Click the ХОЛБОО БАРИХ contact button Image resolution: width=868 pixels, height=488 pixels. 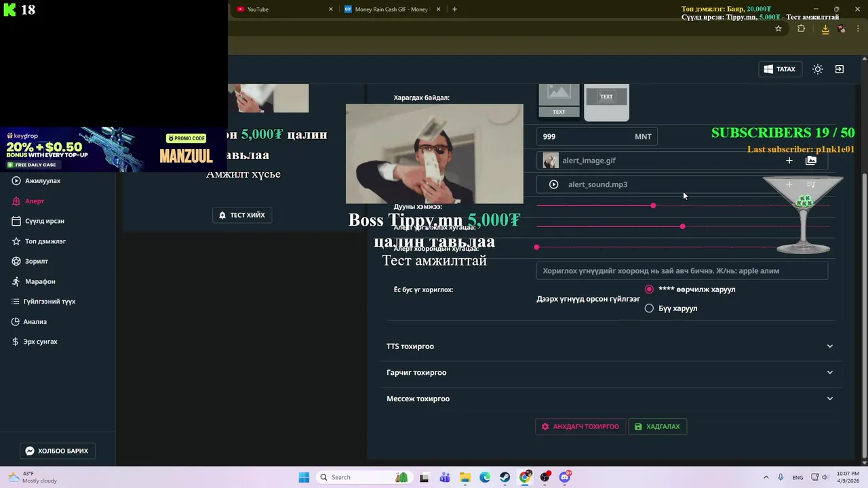(x=58, y=451)
